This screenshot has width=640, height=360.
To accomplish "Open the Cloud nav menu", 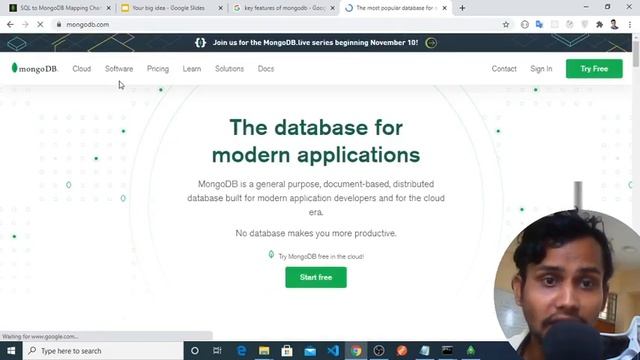I will pos(82,69).
